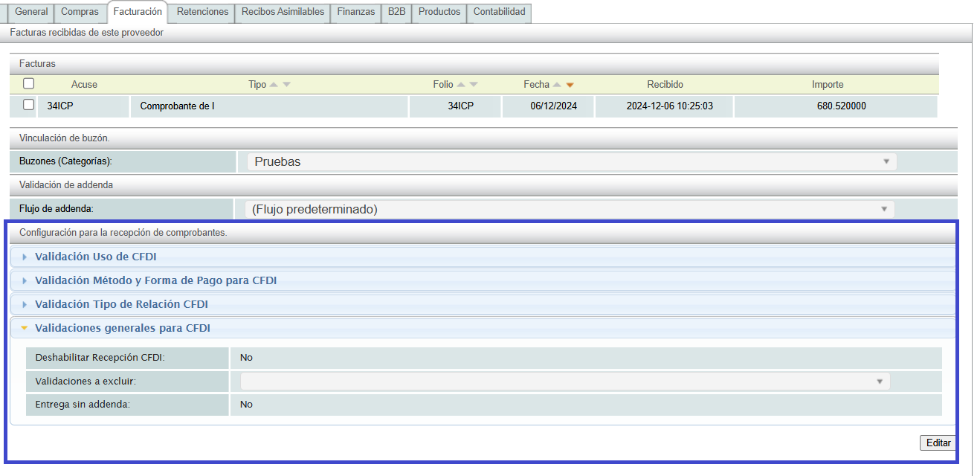Sort Folio column ascending with up arrow

pyautogui.click(x=461, y=85)
